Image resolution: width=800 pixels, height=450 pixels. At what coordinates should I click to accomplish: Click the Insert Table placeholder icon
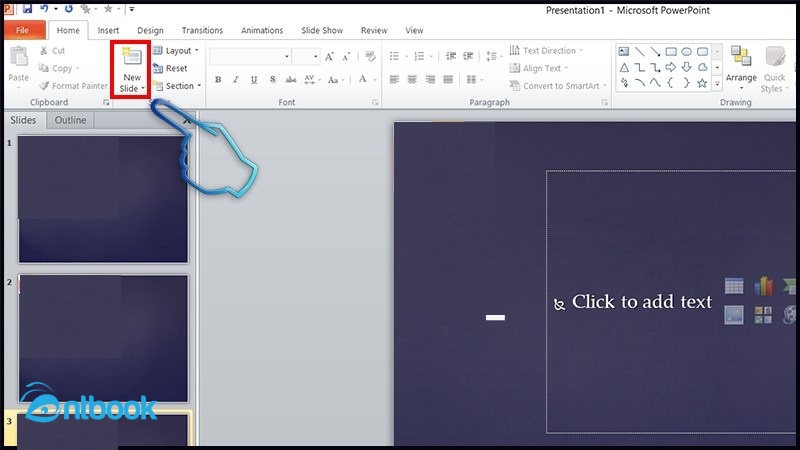point(734,286)
